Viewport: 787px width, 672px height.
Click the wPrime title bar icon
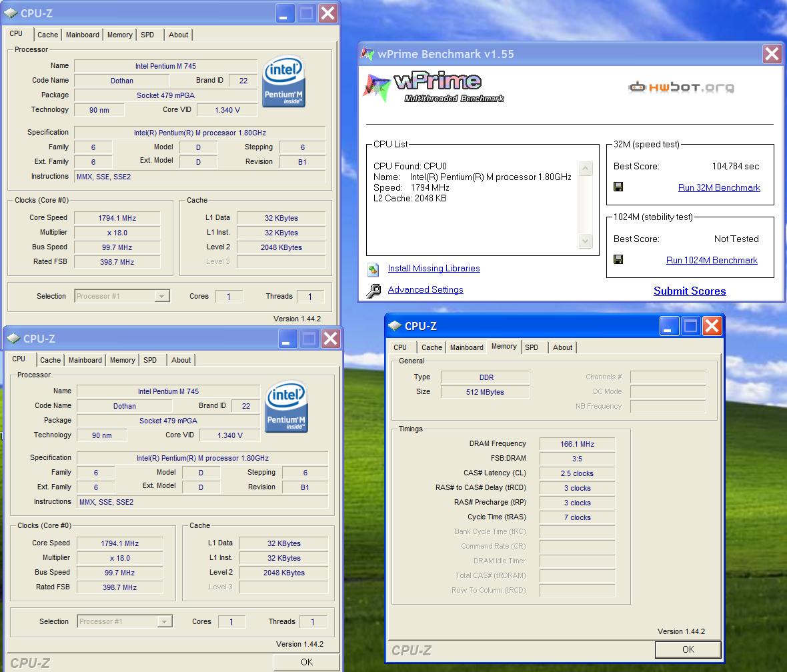(x=367, y=53)
